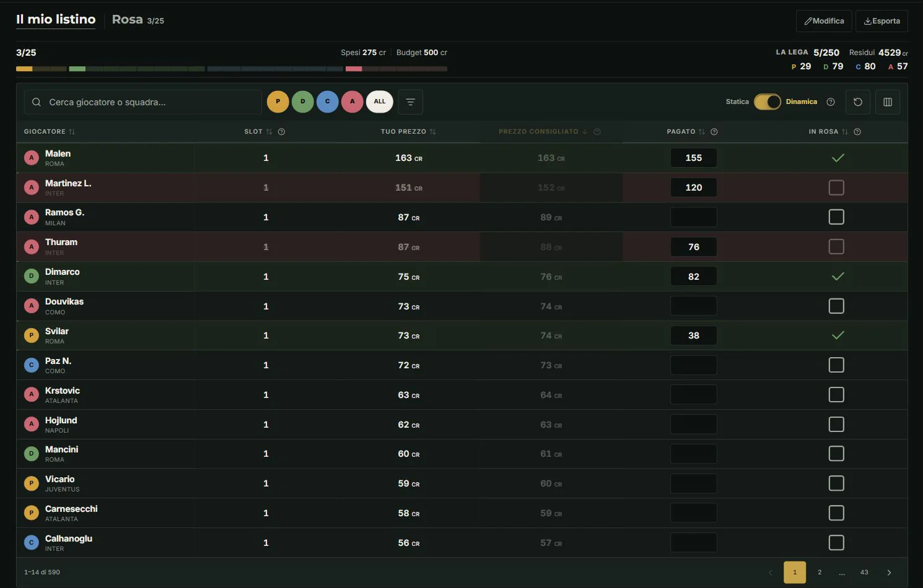923x588 pixels.
Task: Show ALL roles filter
Action: [x=380, y=102]
